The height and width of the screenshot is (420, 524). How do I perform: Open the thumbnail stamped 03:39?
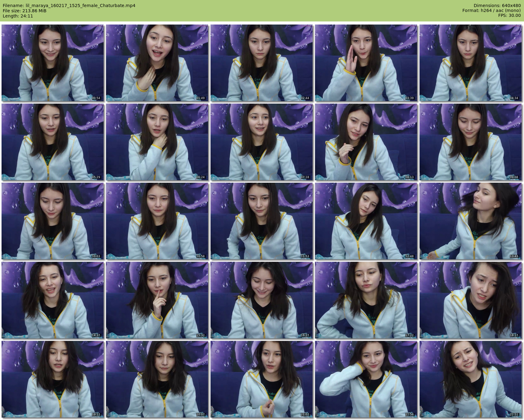[366, 63]
